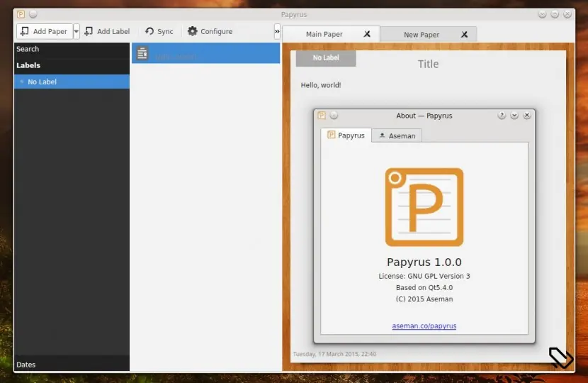Click License: GNU GPL Version 3 text
Screen dimensions: 588x383
pyautogui.click(x=424, y=276)
